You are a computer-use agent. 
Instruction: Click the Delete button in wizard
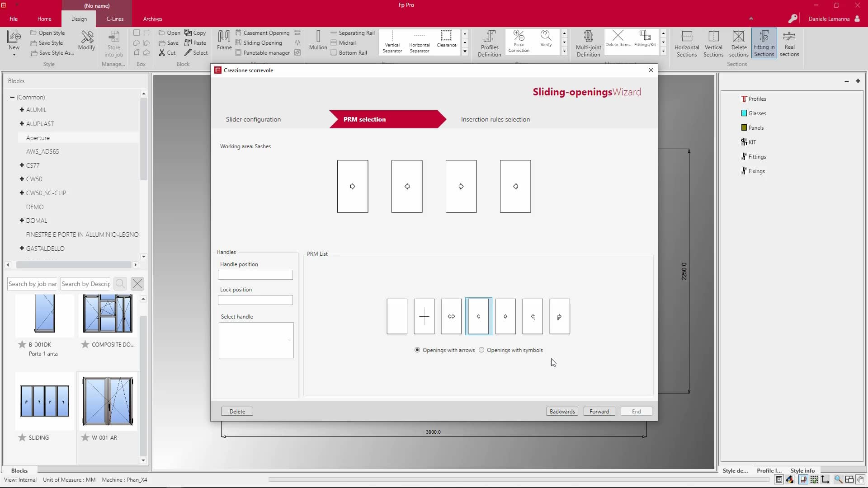pyautogui.click(x=237, y=411)
